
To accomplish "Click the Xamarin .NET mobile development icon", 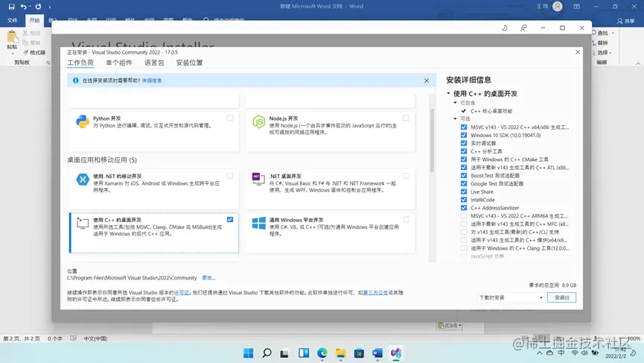I will [83, 180].
